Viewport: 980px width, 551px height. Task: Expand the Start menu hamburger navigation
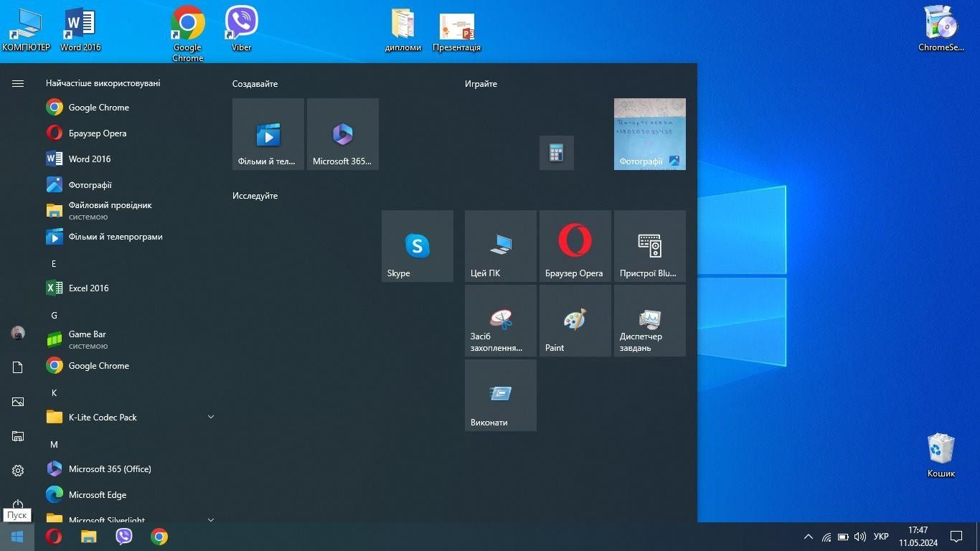coord(18,84)
